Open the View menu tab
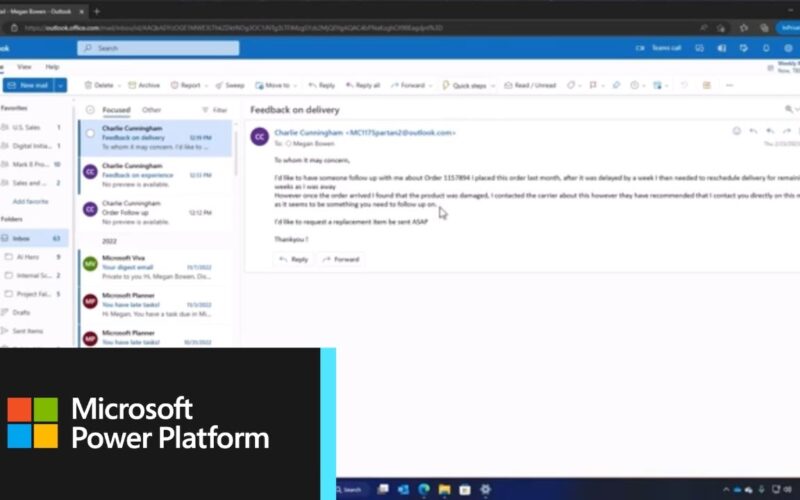Image resolution: width=800 pixels, height=500 pixels. 24,67
